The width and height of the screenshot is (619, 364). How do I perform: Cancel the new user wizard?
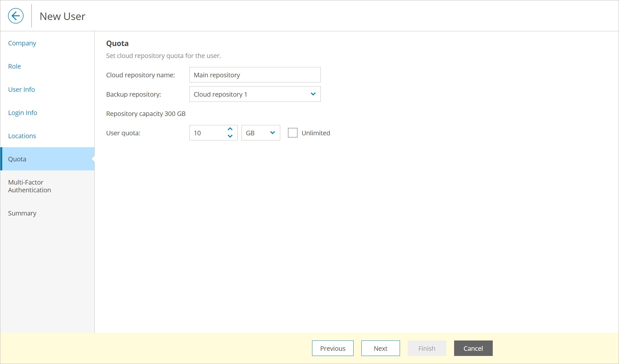(473, 348)
